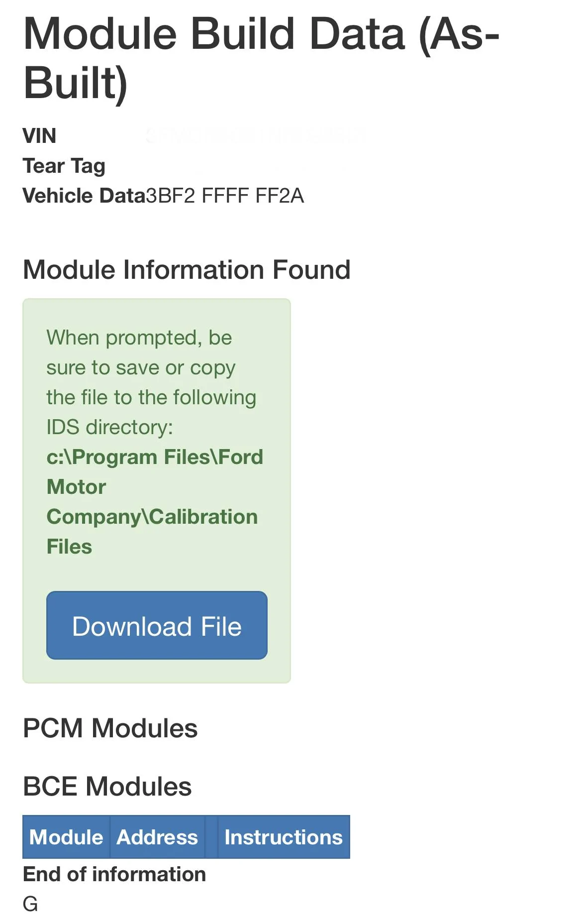Click the Module Build Data page title

[x=261, y=58]
